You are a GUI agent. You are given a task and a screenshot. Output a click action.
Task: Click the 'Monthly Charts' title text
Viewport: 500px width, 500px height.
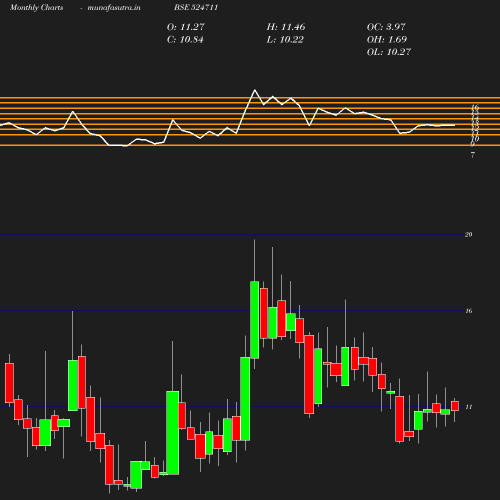(36, 7)
